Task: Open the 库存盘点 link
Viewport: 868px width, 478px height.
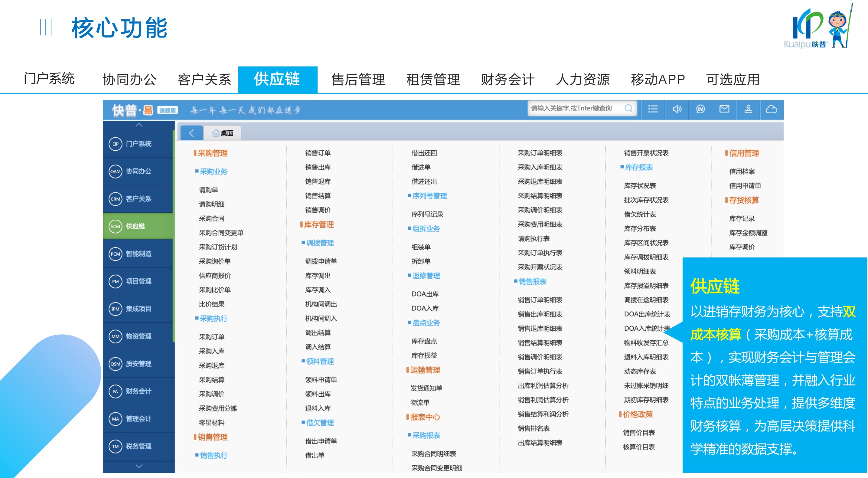Action: click(424, 341)
